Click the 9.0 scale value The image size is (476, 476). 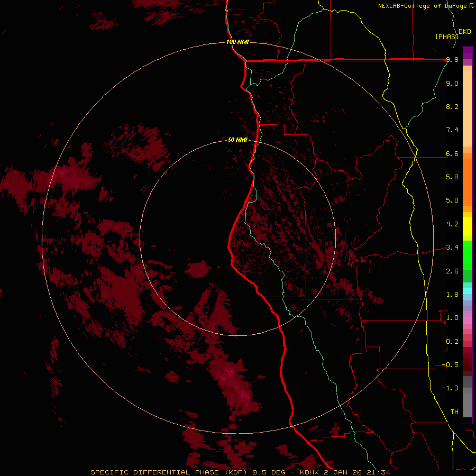[452, 83]
